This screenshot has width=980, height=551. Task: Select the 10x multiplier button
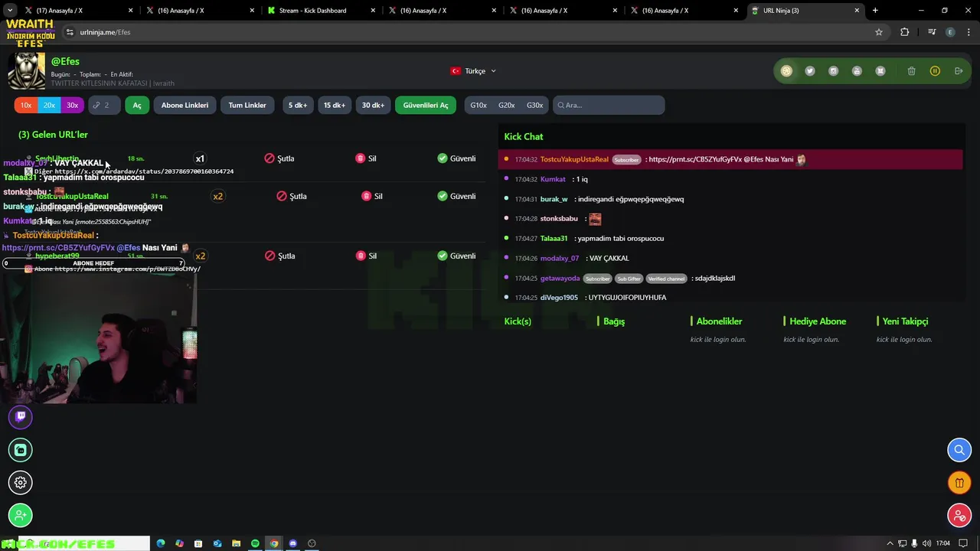click(x=25, y=105)
